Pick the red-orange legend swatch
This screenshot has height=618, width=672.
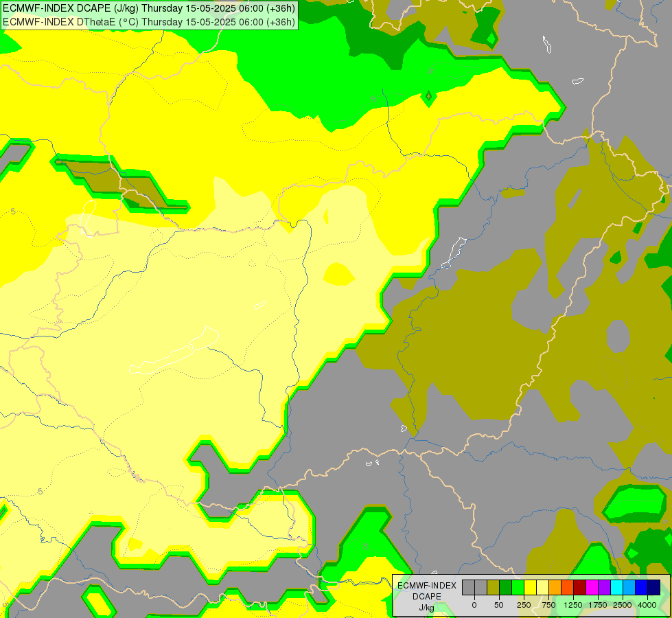point(568,587)
